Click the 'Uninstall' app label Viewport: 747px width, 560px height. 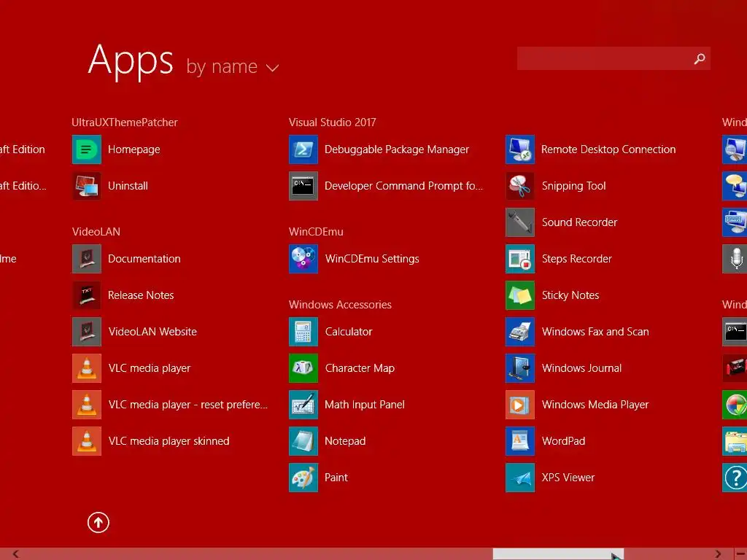(128, 186)
